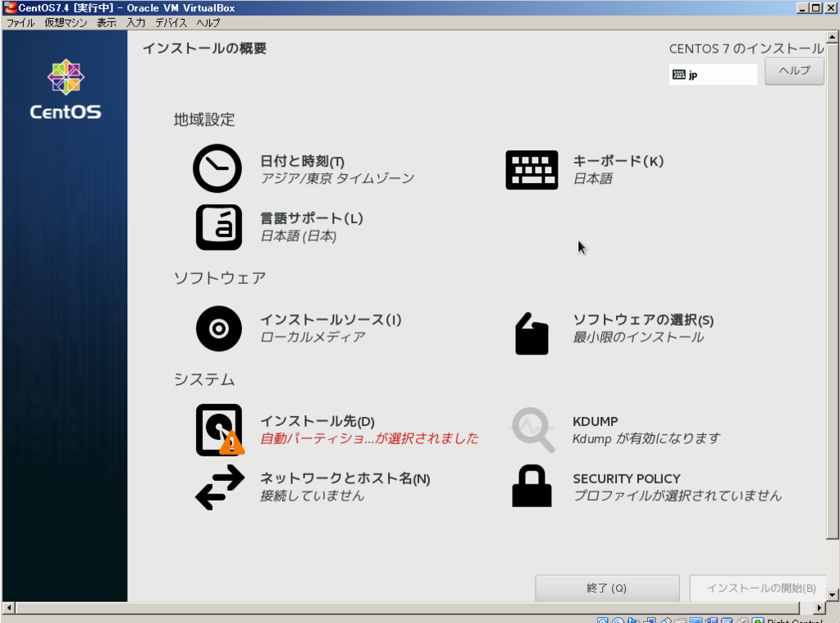Maximize the VirtualBox window
840x623 pixels.
click(x=815, y=8)
